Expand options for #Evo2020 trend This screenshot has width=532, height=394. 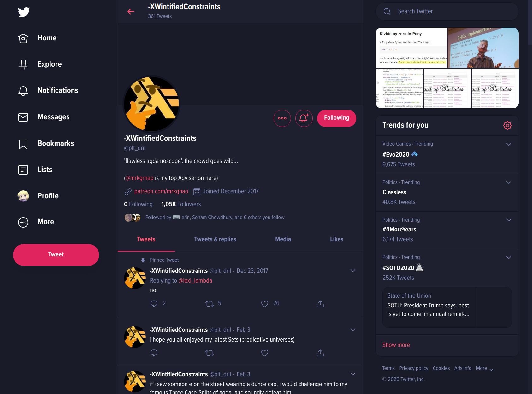(x=509, y=144)
